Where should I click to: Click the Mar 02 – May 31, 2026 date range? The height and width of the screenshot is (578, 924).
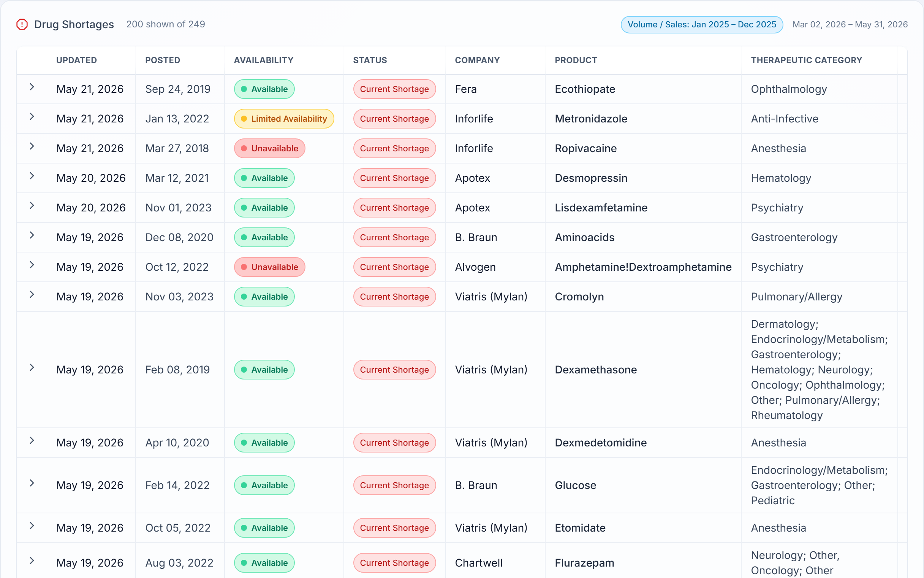850,24
